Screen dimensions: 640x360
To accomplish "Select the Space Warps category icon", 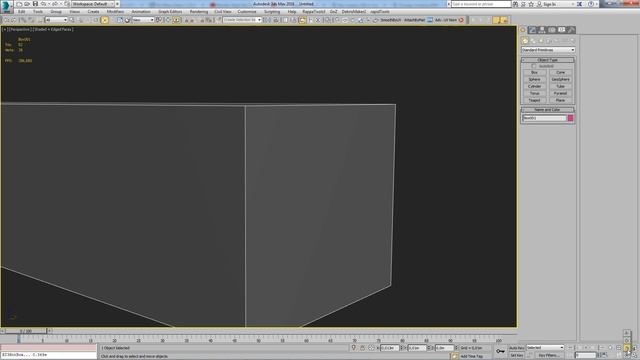I will (564, 41).
